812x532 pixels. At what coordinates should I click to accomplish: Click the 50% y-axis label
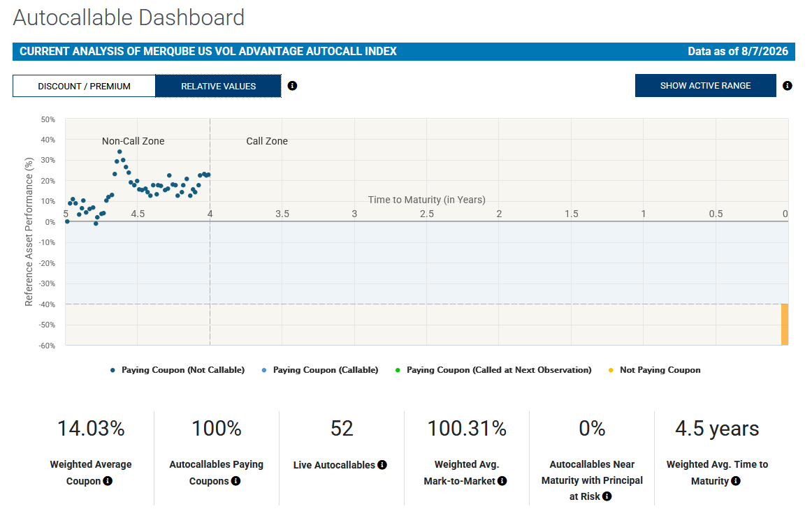[48, 119]
